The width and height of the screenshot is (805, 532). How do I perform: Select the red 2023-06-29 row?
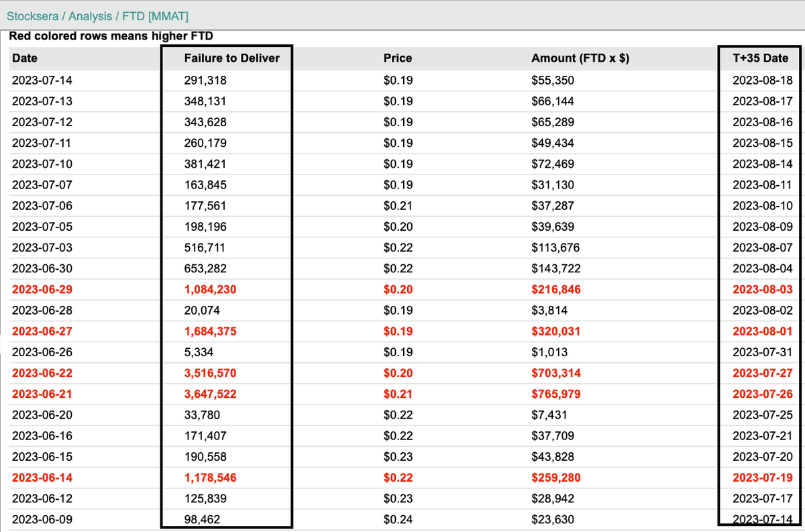[x=38, y=289]
